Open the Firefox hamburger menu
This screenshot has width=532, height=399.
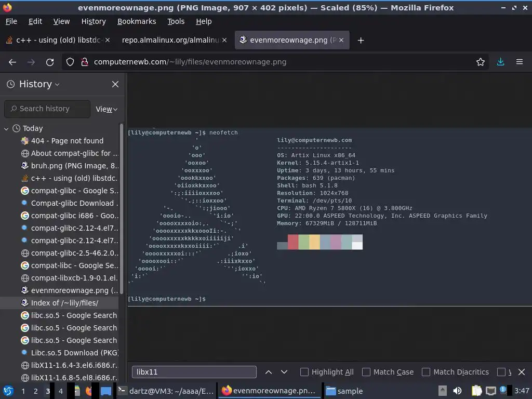520,62
